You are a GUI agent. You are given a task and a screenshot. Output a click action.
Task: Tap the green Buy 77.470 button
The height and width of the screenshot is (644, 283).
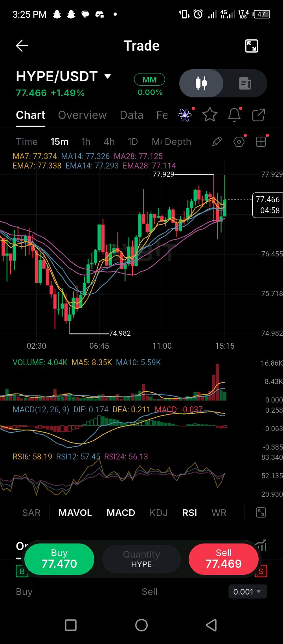59,559
